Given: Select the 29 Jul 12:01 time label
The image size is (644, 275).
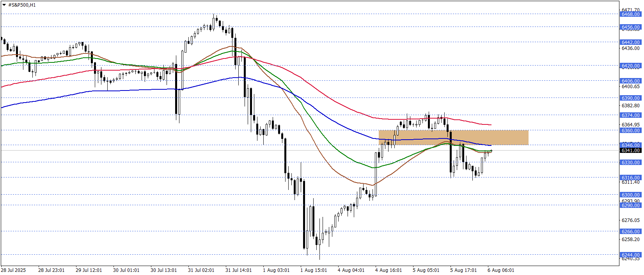Looking at the screenshot, I should click(x=89, y=270).
